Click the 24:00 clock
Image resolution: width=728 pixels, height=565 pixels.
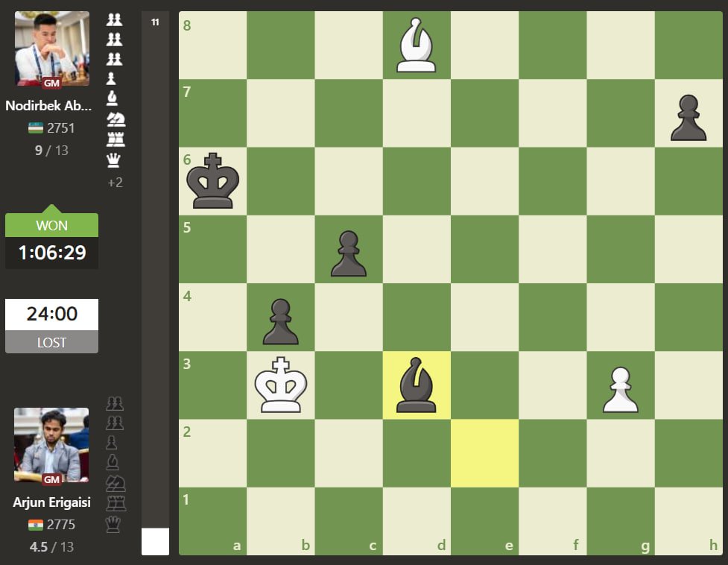coord(51,314)
